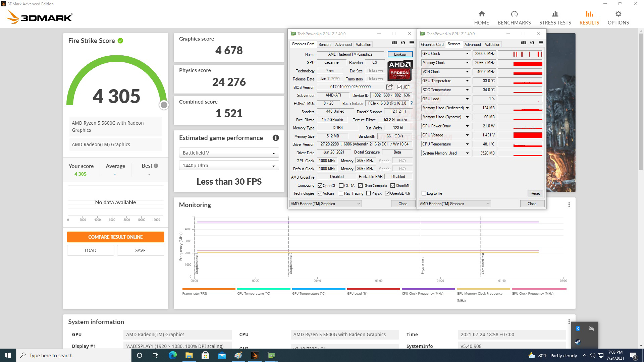The image size is (644, 362).
Task: Click the Estimated game performance info icon
Action: (276, 138)
